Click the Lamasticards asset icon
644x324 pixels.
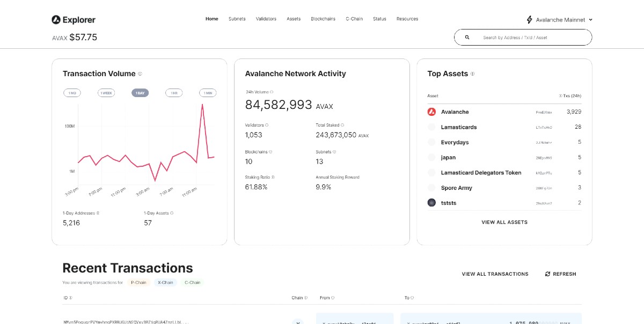pyautogui.click(x=431, y=127)
